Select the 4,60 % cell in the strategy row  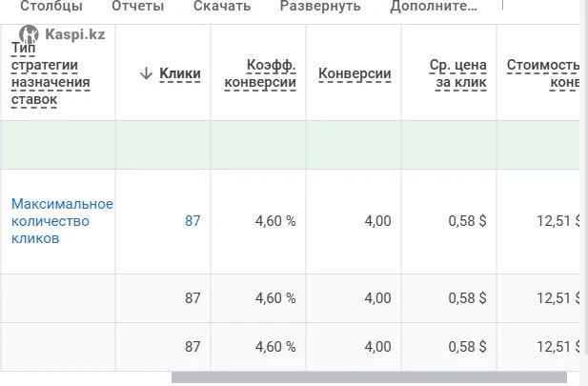[275, 221]
